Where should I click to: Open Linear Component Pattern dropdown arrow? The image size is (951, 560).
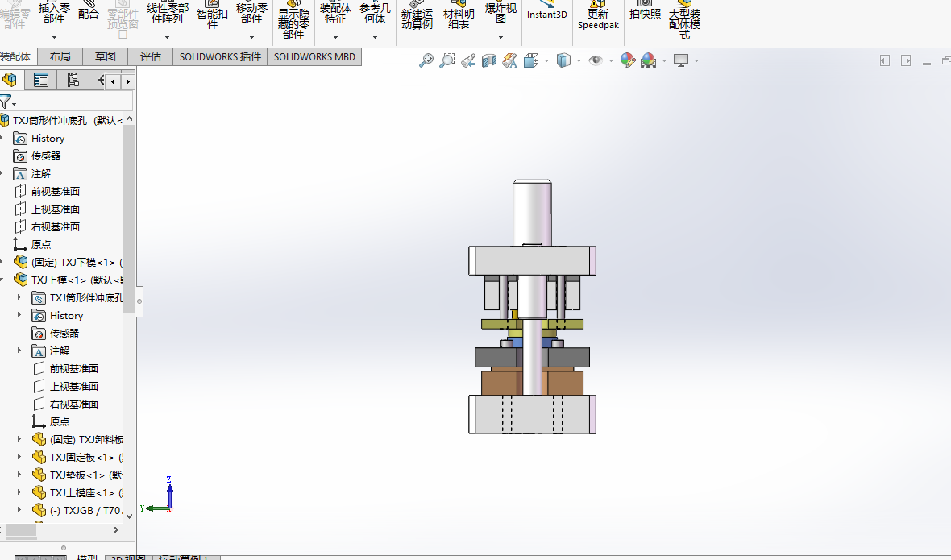[x=167, y=38]
